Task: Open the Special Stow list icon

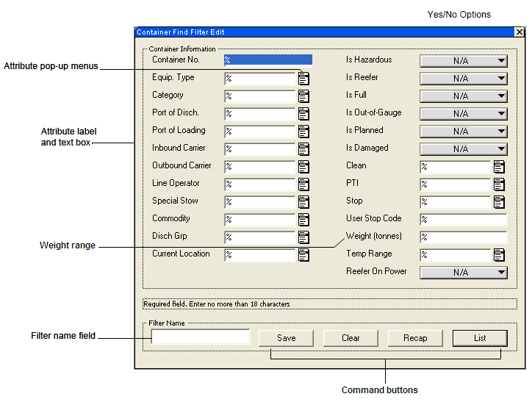Action: click(303, 202)
